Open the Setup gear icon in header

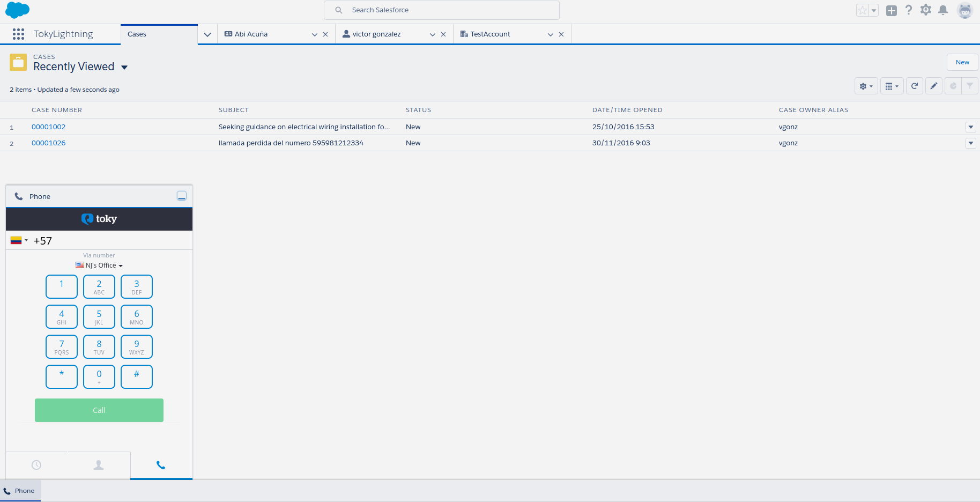pyautogui.click(x=925, y=10)
